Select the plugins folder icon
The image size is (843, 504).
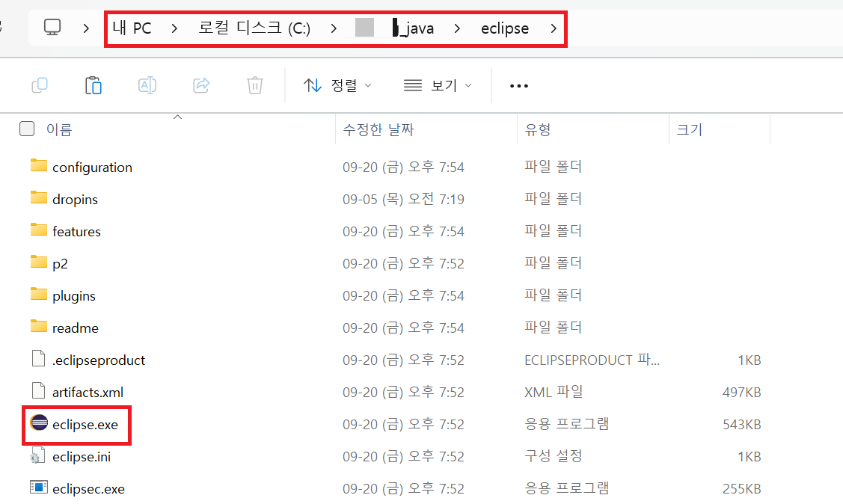pos(39,295)
